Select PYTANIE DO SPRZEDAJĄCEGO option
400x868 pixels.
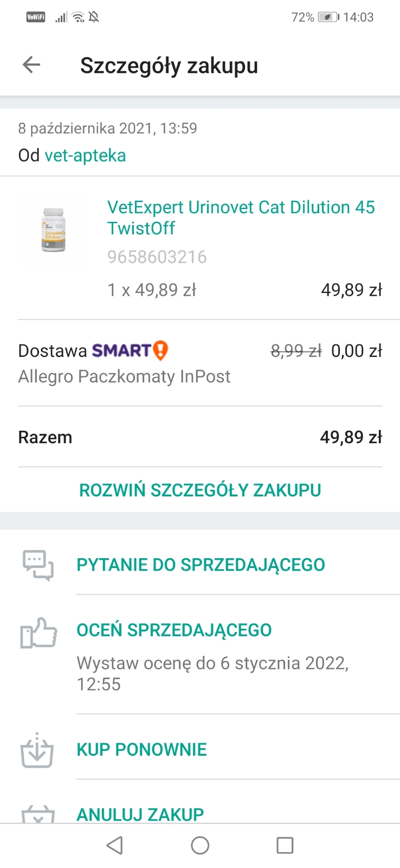(201, 565)
